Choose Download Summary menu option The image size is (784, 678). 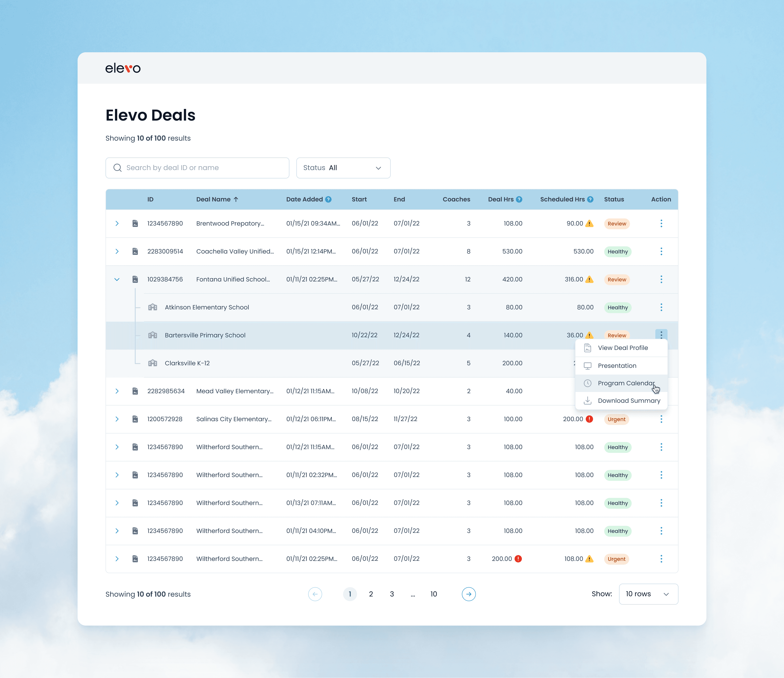pyautogui.click(x=621, y=401)
